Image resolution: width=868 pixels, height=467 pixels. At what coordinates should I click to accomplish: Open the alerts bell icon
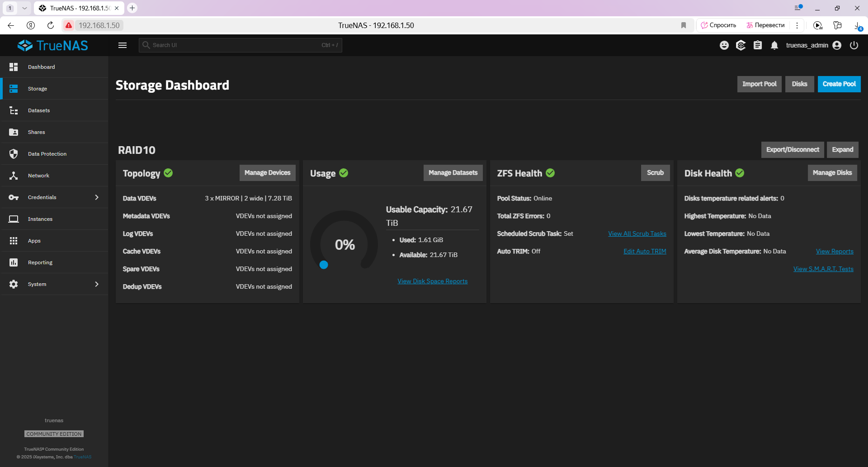point(774,45)
